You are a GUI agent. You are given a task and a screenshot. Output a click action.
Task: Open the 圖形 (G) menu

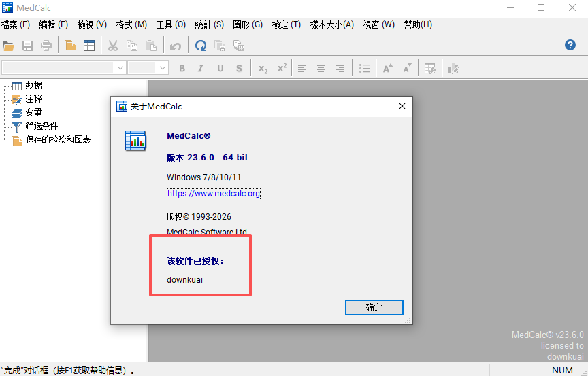tap(248, 24)
